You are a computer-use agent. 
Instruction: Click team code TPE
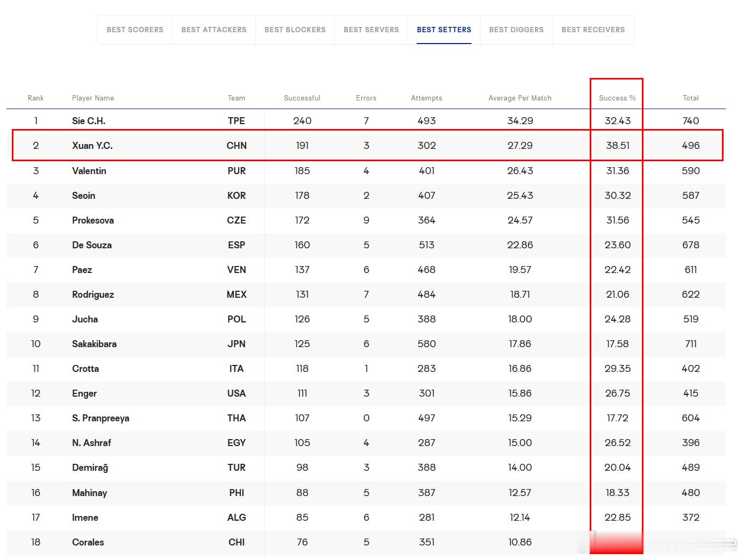pos(237,121)
